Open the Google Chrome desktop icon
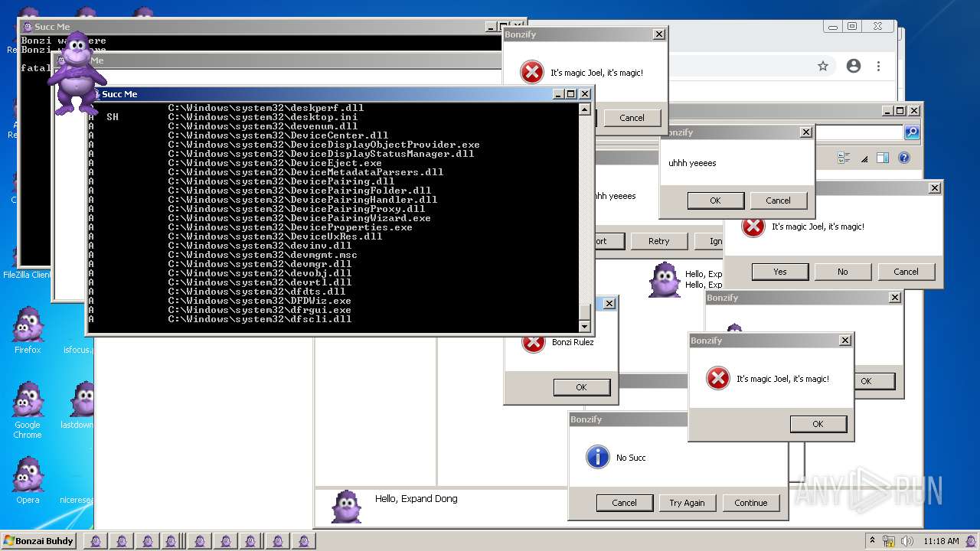The image size is (980, 551). pyautogui.click(x=28, y=410)
